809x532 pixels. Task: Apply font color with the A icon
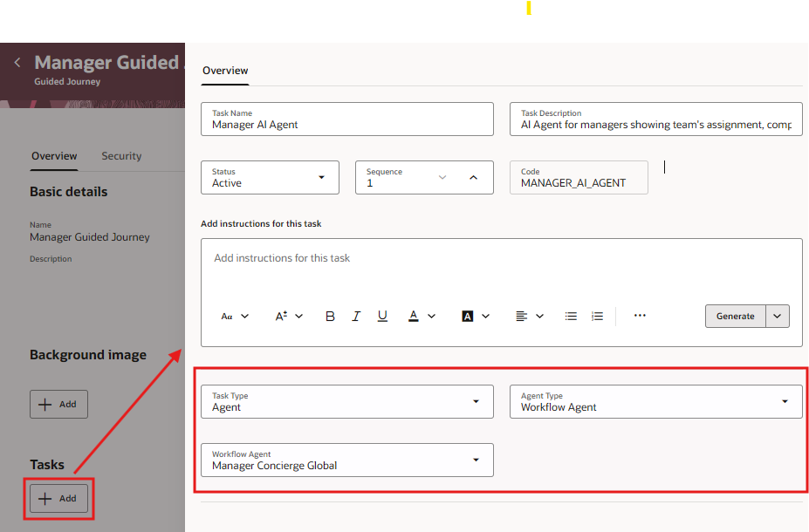[414, 316]
